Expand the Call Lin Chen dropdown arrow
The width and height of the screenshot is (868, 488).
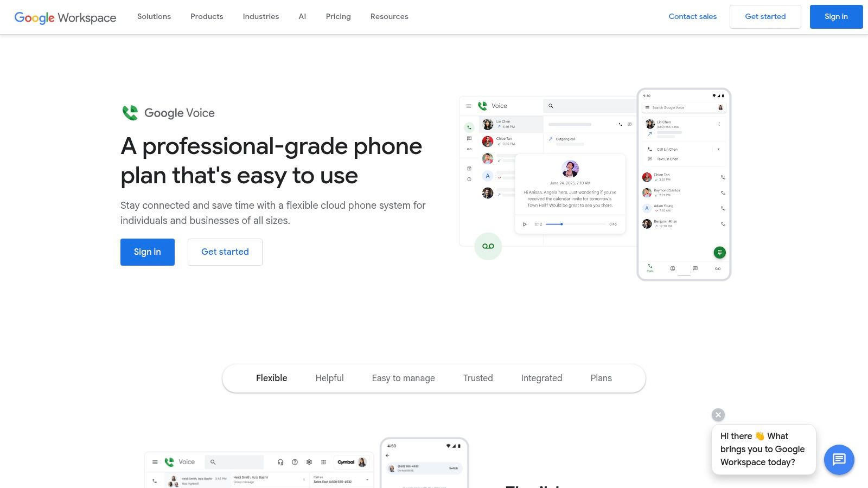(x=718, y=149)
